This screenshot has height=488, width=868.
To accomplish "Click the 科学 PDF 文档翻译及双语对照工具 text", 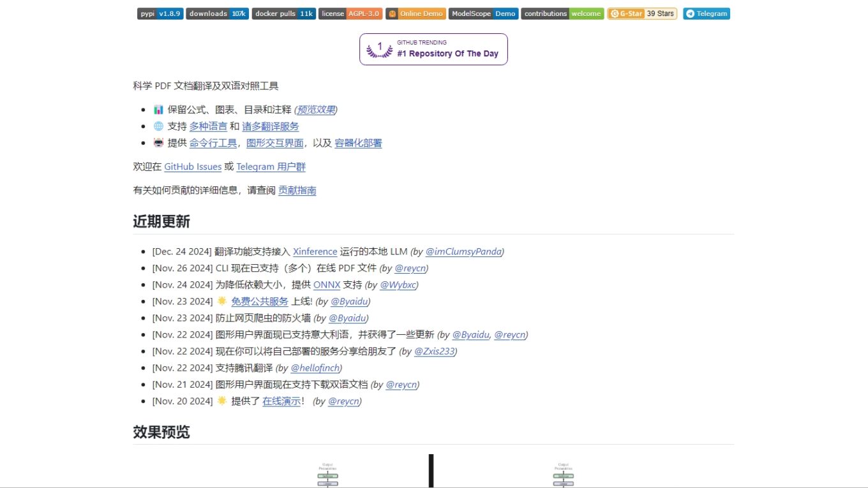I will click(206, 86).
